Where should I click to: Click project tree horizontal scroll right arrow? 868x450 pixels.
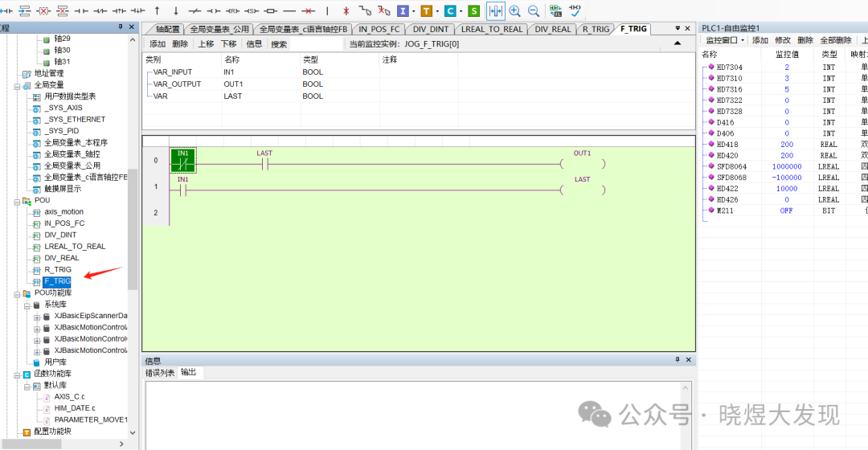(122, 444)
